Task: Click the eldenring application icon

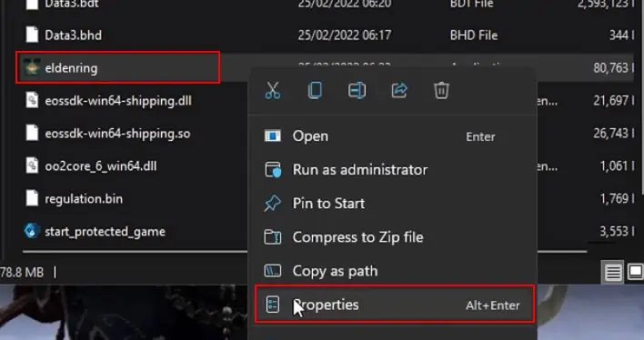Action: 32,68
